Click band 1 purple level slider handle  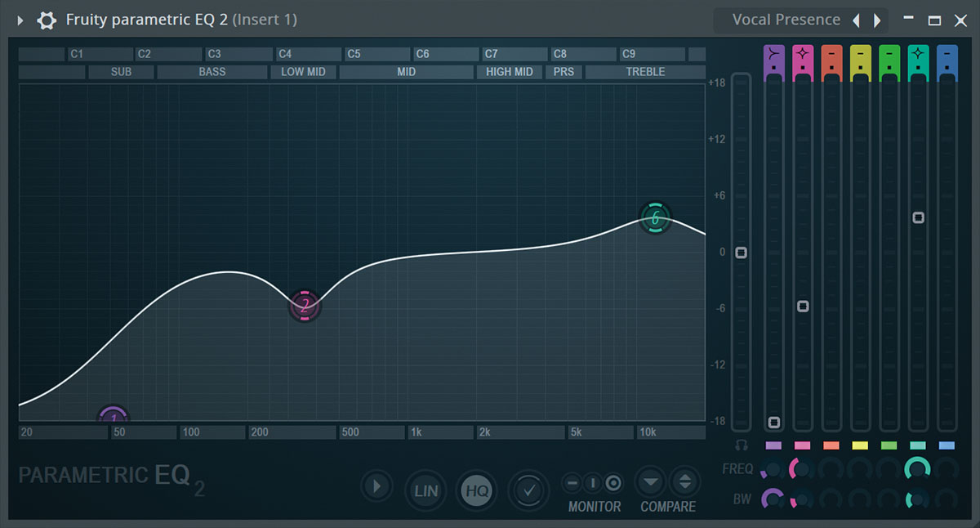[x=774, y=423]
